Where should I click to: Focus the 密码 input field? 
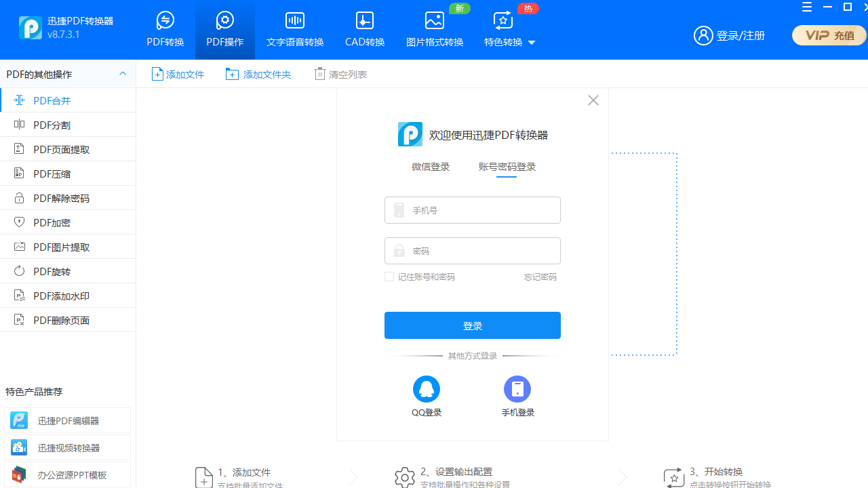tap(473, 251)
